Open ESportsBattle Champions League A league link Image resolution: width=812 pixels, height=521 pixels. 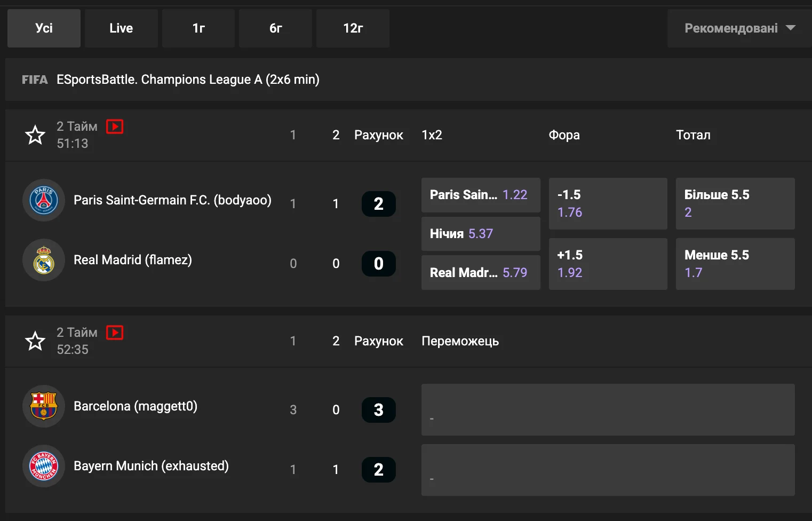(x=188, y=80)
